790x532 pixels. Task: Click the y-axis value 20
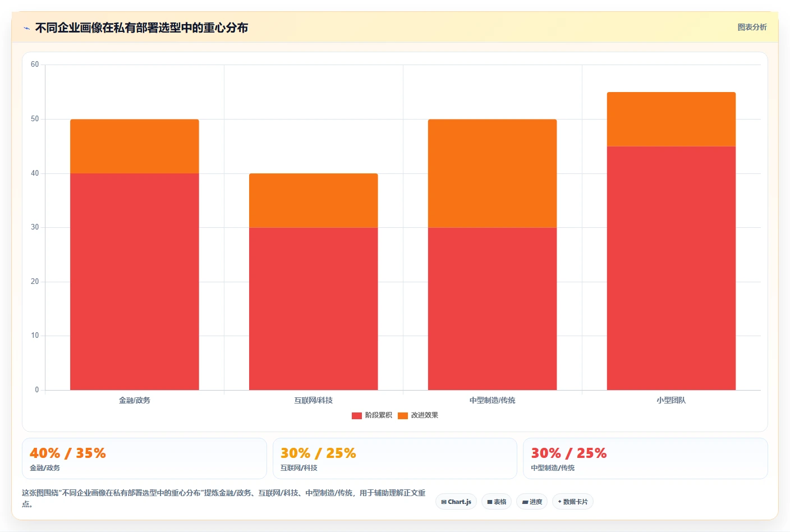[x=35, y=282]
